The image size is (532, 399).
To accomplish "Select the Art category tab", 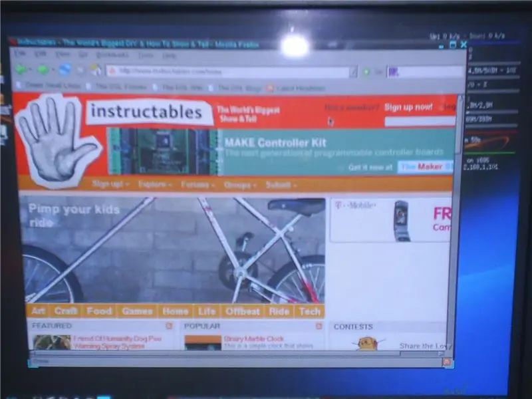I will (x=39, y=311).
